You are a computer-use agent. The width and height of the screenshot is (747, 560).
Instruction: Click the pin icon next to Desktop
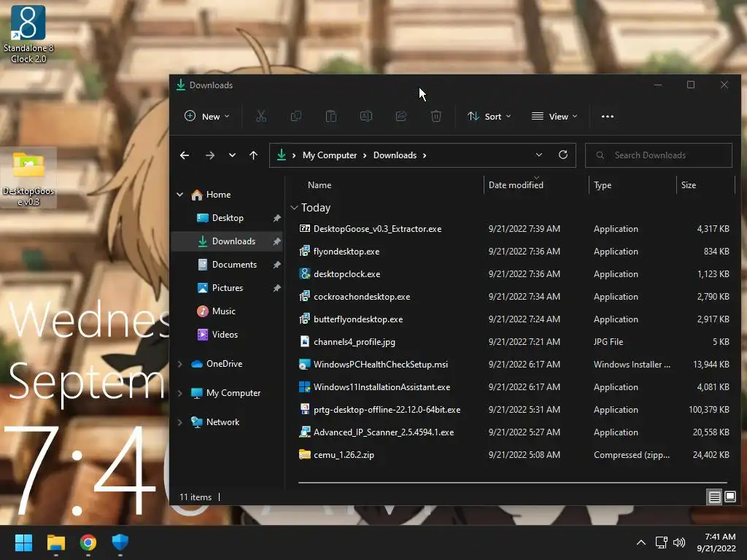[x=276, y=218]
